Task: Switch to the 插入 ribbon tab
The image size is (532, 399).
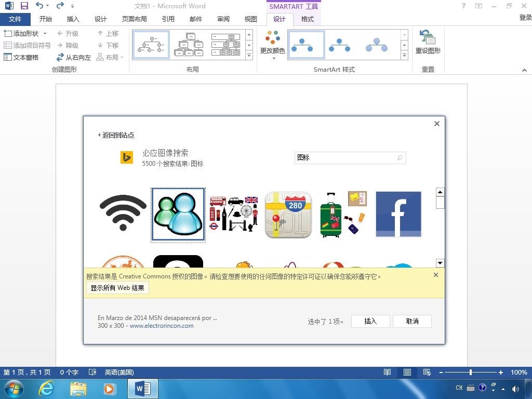Action: [73, 19]
